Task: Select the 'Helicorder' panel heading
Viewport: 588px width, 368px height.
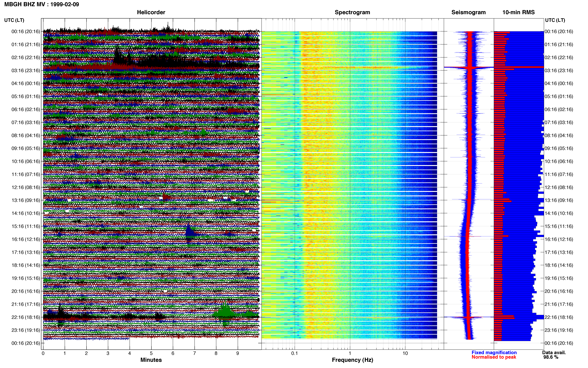Action: coord(151,12)
